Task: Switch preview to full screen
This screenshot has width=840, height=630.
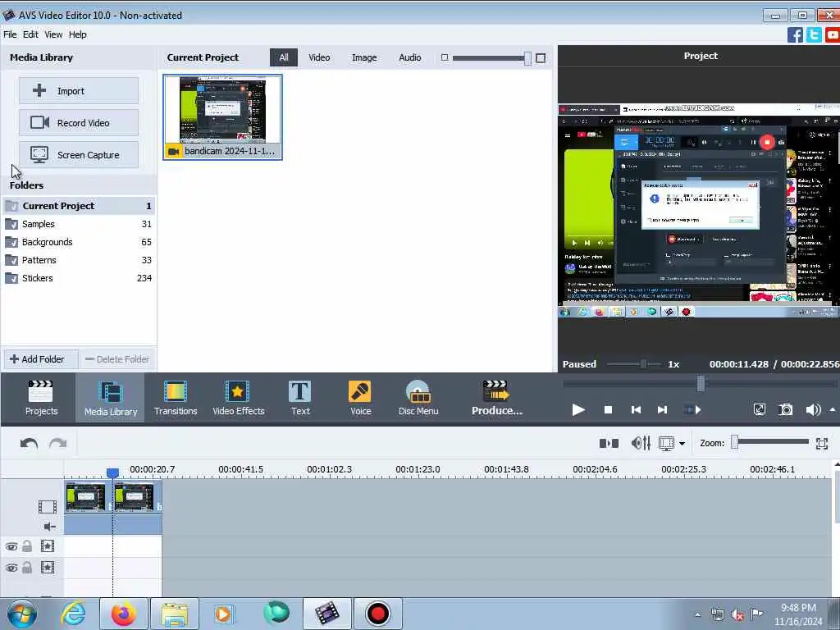Action: (x=759, y=410)
